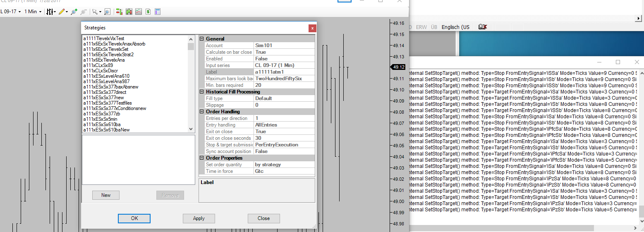Click the ÜB status indicator in background window
644x232 pixels.
click(434, 27)
